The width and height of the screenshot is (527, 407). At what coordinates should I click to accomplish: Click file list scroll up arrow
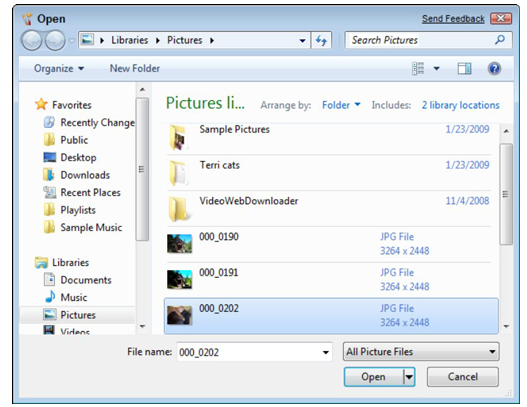506,131
